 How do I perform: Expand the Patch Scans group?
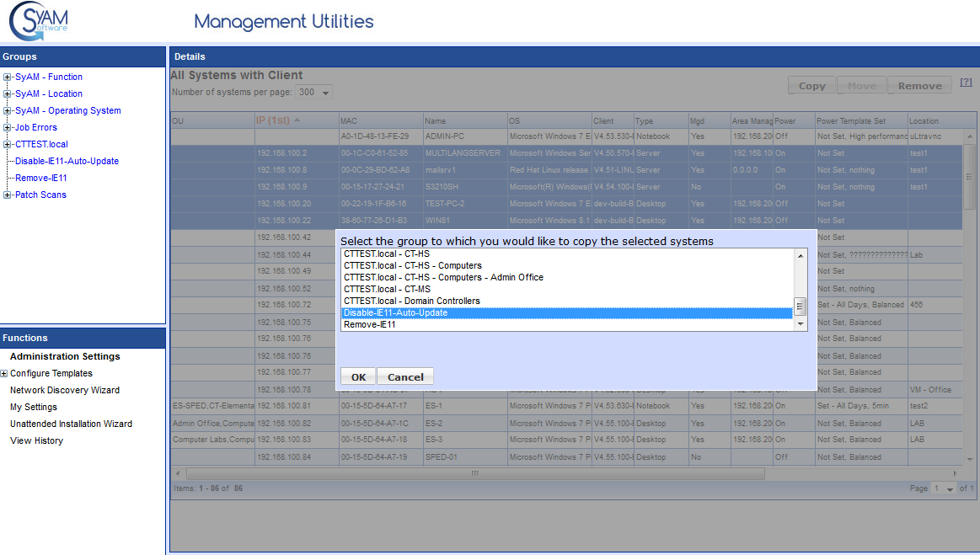pyautogui.click(x=8, y=195)
